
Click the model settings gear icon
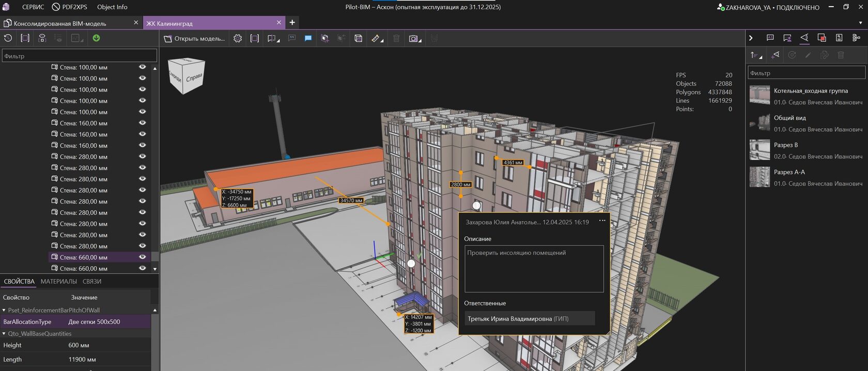[x=238, y=38]
